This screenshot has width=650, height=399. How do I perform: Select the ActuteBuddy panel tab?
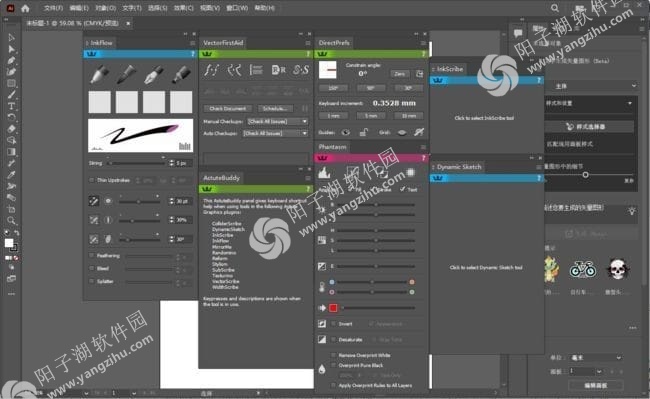pos(221,178)
